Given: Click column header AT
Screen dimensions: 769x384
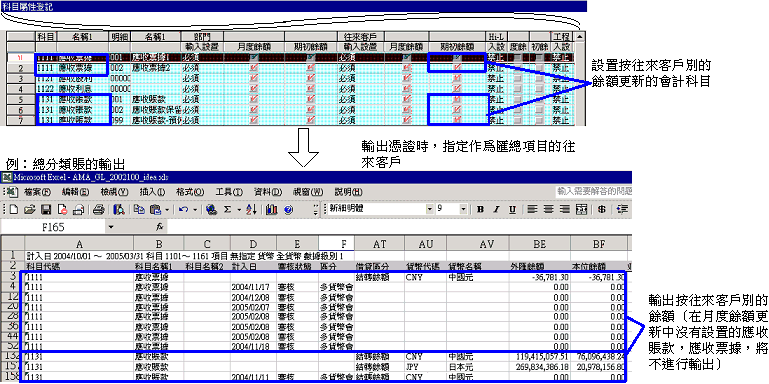Looking at the screenshot, I should (x=380, y=244).
